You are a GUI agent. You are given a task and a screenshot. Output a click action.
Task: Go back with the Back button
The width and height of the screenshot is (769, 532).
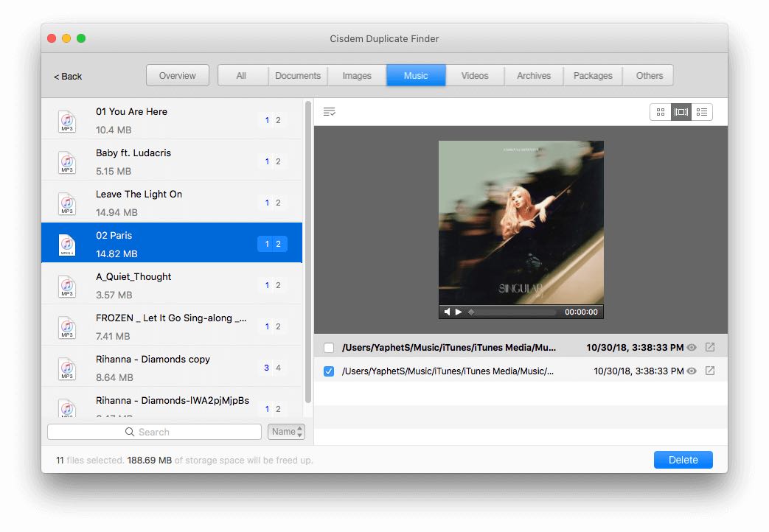tap(68, 77)
